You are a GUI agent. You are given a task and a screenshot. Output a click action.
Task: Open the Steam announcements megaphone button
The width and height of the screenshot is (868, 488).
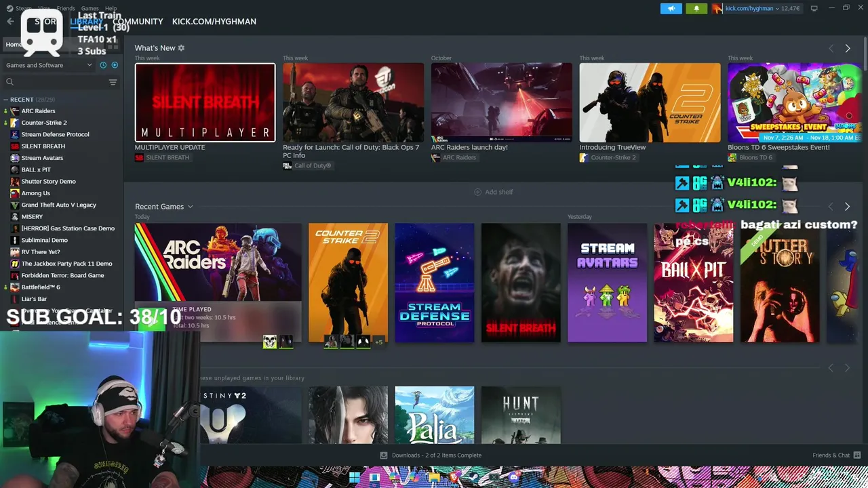(x=671, y=8)
